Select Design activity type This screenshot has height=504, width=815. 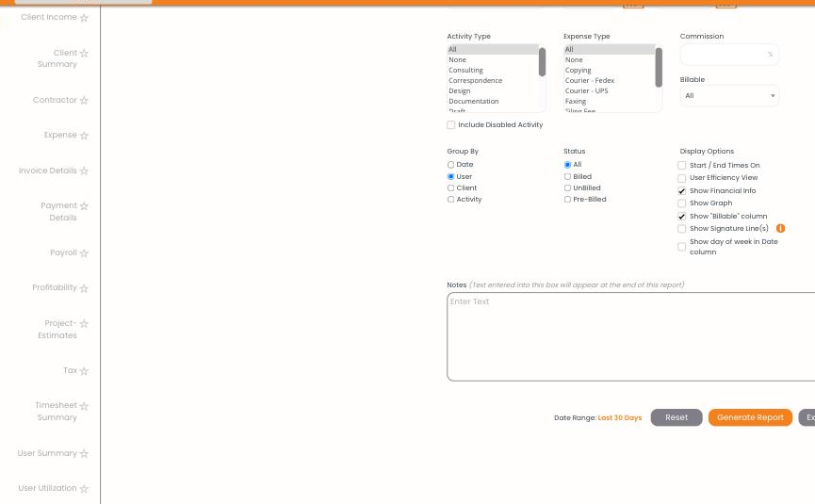[x=492, y=91]
